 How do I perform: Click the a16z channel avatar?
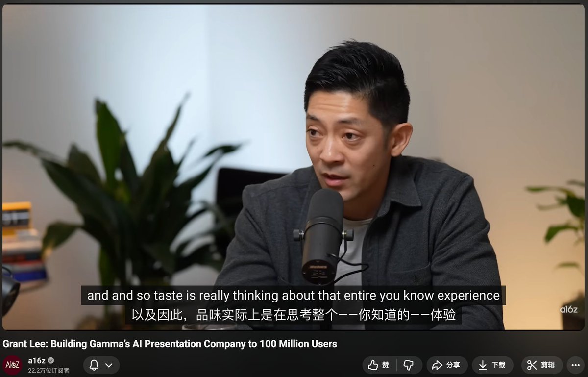11,364
